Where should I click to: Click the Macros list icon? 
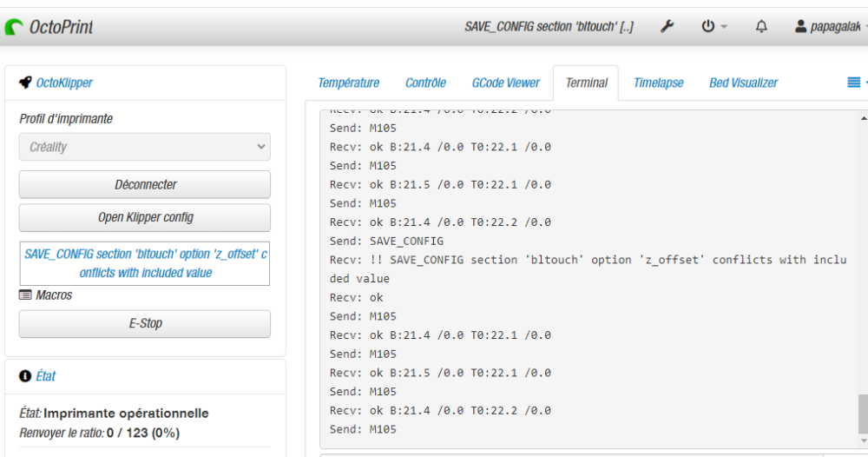pos(25,295)
